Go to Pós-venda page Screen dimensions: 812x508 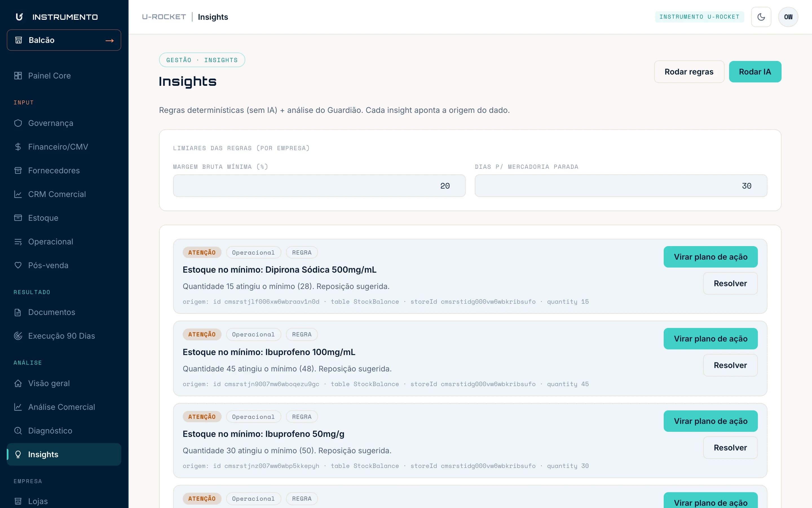(x=64, y=265)
